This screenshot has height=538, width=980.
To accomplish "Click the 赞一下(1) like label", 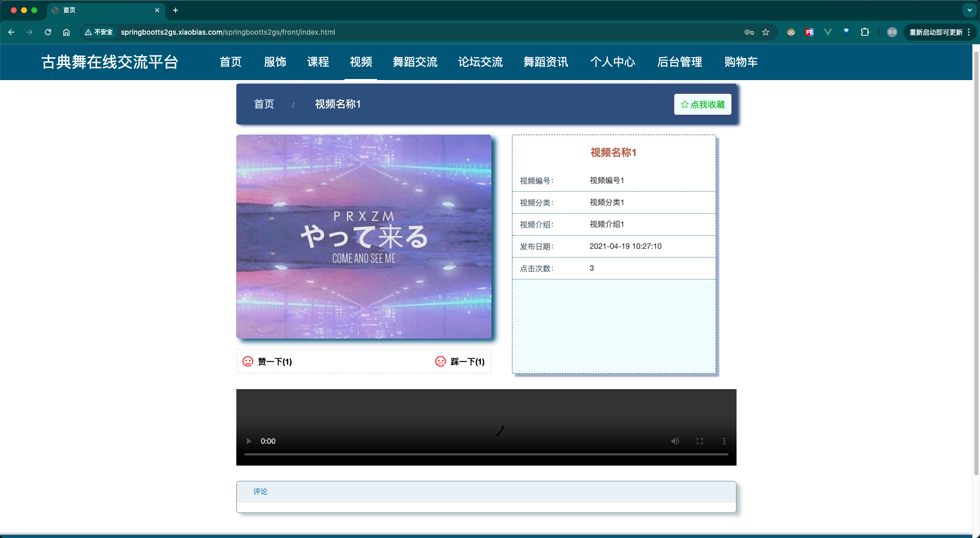I will click(x=275, y=362).
